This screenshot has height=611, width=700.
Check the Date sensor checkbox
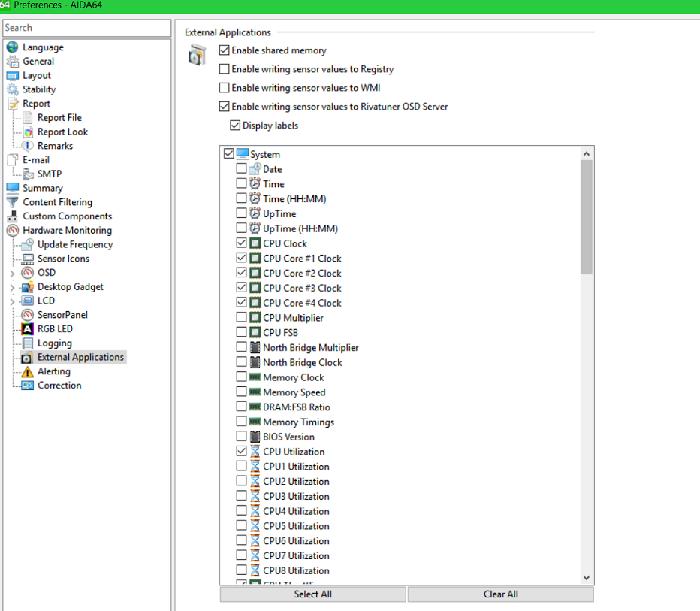coord(242,168)
